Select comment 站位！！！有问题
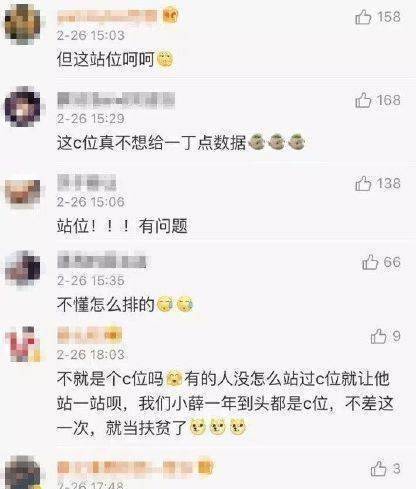Image resolution: width=416 pixels, height=489 pixels. 122,226
